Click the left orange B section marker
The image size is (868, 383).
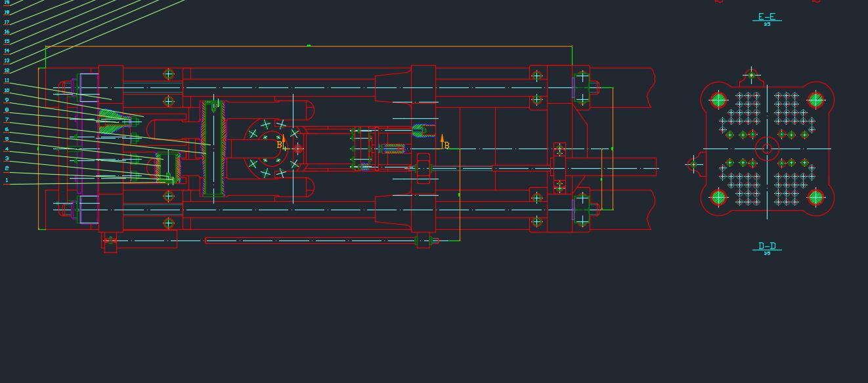(x=280, y=145)
